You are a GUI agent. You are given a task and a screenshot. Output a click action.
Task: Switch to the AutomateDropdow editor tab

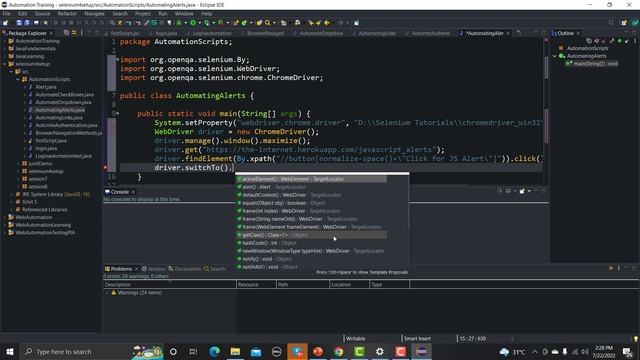tap(321, 33)
